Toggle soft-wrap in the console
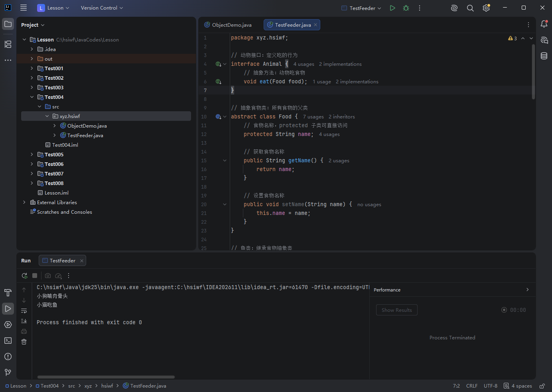This screenshot has width=552, height=392. (x=24, y=311)
